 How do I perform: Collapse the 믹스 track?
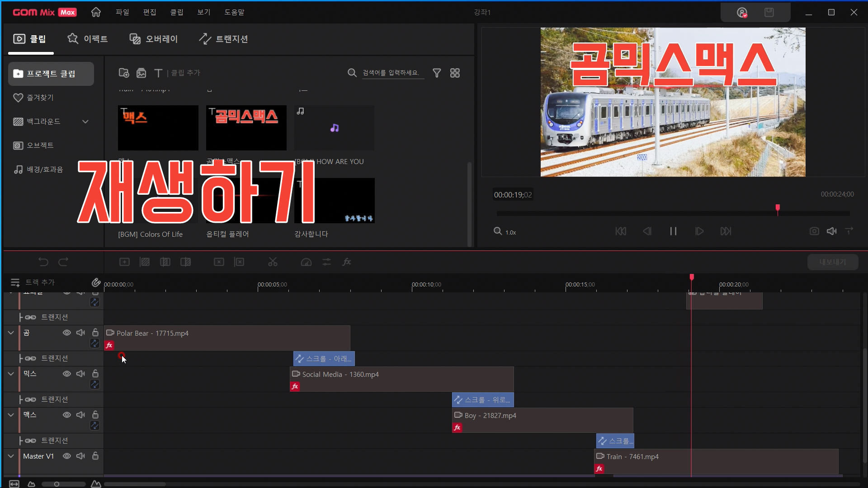[x=11, y=374]
